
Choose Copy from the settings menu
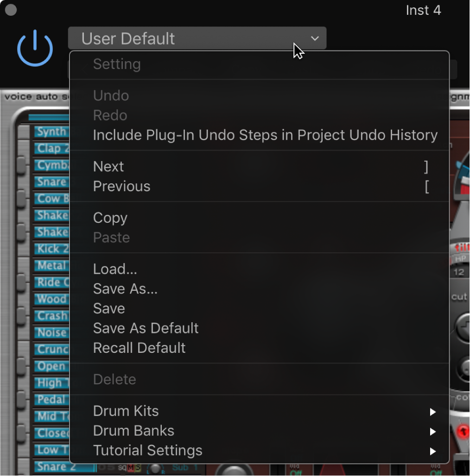tap(110, 218)
